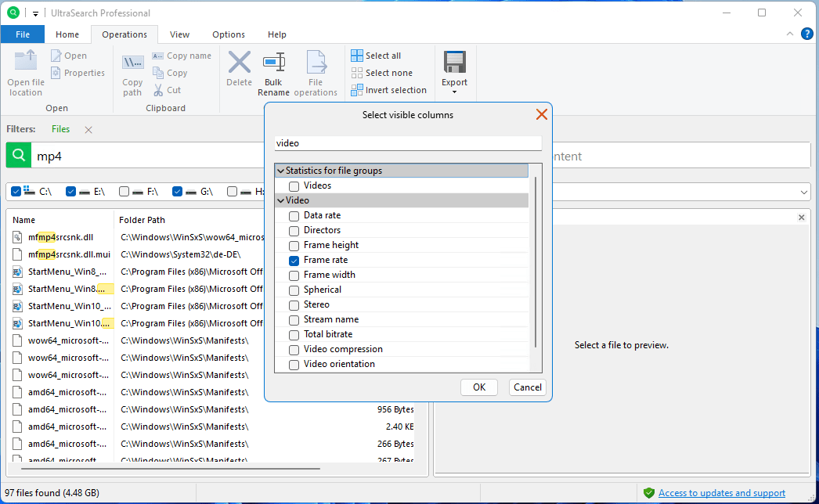The width and height of the screenshot is (819, 504).
Task: Collapse the Video group in column list
Action: pyautogui.click(x=280, y=200)
